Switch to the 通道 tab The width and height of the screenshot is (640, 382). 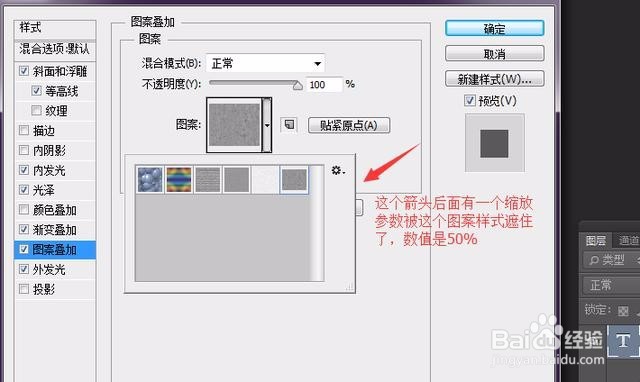pos(628,240)
